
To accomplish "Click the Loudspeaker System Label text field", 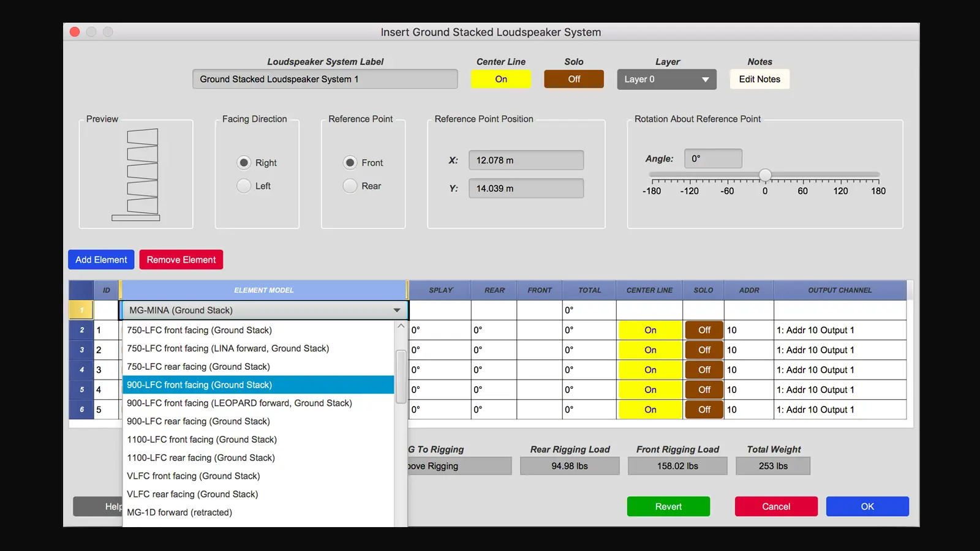I will 325,79.
